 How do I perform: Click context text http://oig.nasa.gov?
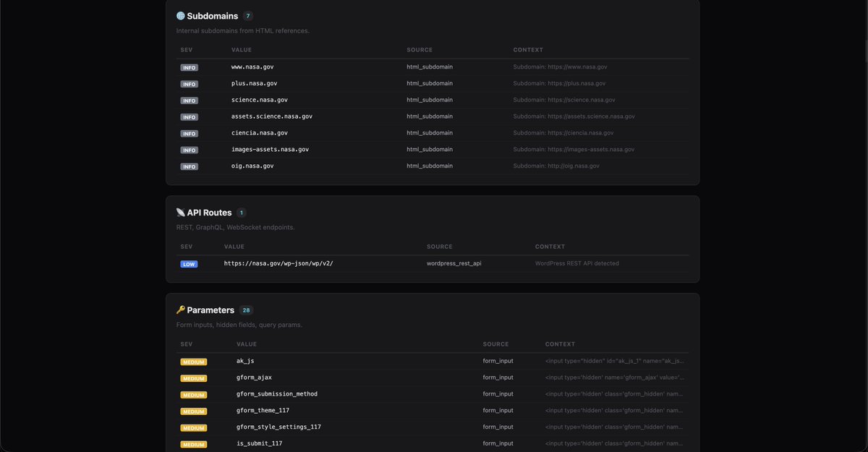click(574, 166)
